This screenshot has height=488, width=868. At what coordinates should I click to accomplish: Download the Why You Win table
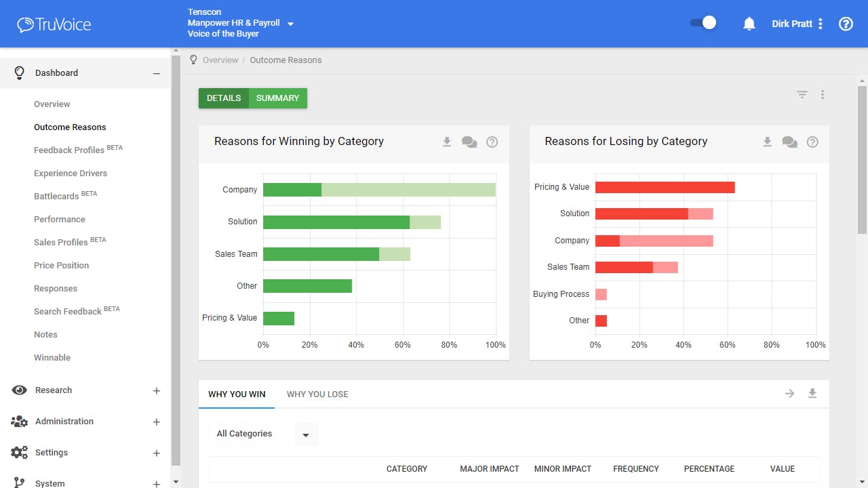pyautogui.click(x=812, y=393)
